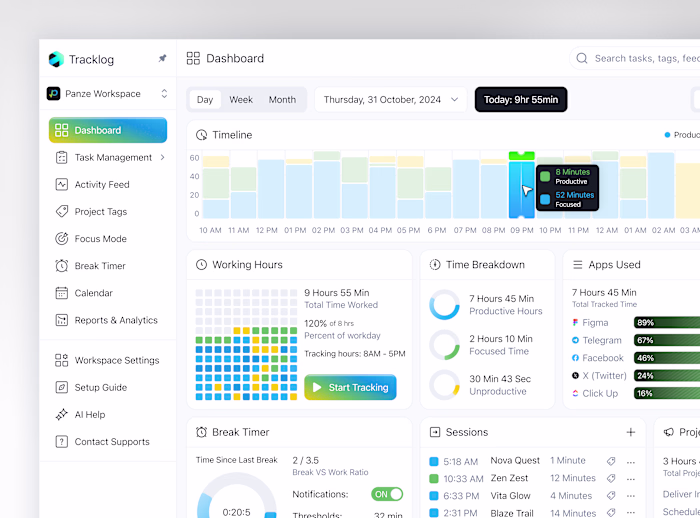The height and width of the screenshot is (518, 700).
Task: Expand the Task Management chevron
Action: pos(162,157)
